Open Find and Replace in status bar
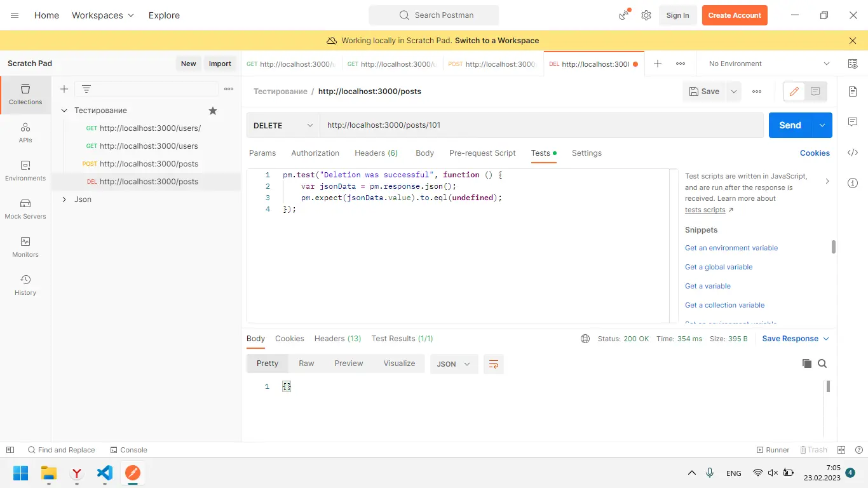Screen dimensions: 868x488 (x=61, y=450)
